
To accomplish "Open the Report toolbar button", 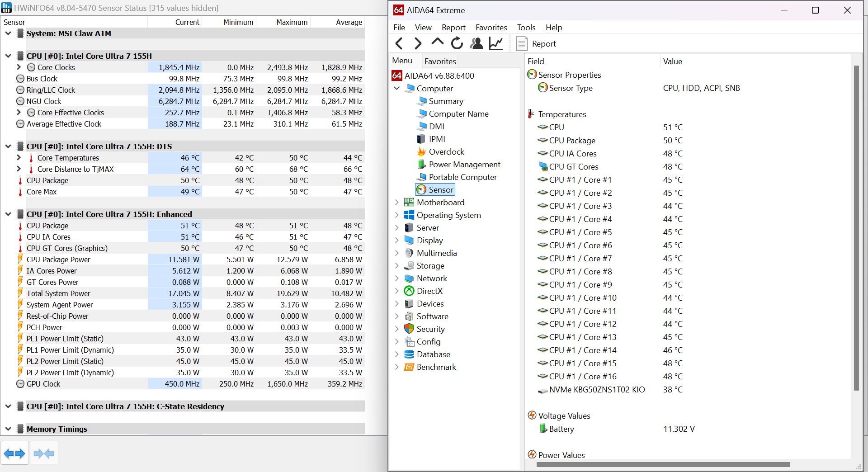I will click(x=536, y=44).
